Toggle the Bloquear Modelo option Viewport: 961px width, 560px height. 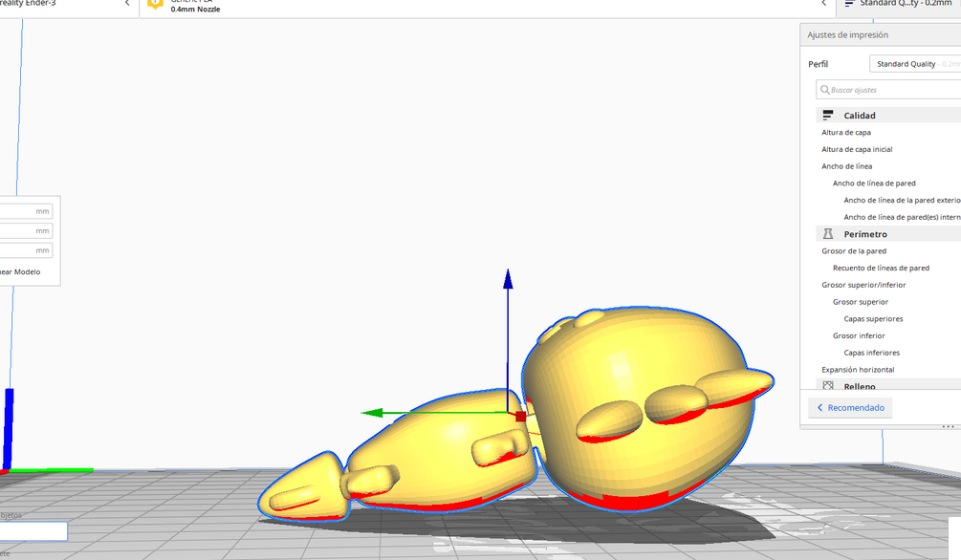tap(20, 272)
